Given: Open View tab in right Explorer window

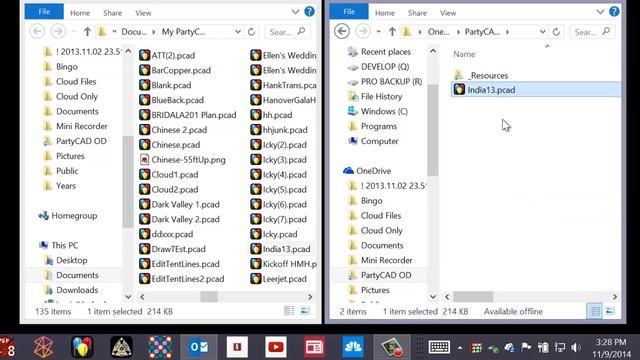Looking at the screenshot, I should (x=448, y=13).
